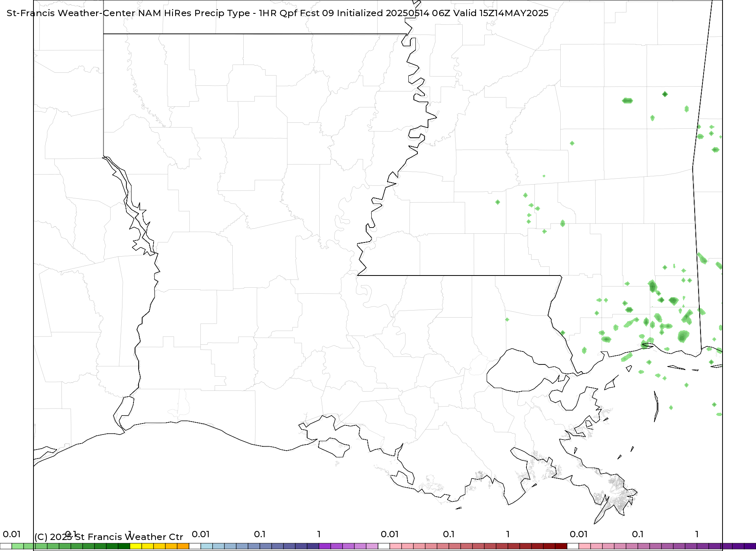Select the darkest navy swatch before violet
The height and width of the screenshot is (551, 756).
(313, 546)
